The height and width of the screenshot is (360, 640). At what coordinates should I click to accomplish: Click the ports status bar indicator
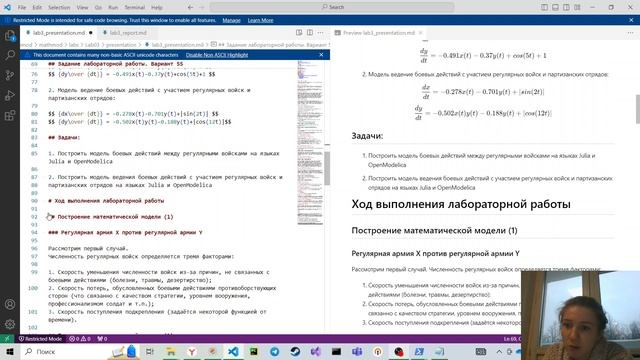pos(102,339)
